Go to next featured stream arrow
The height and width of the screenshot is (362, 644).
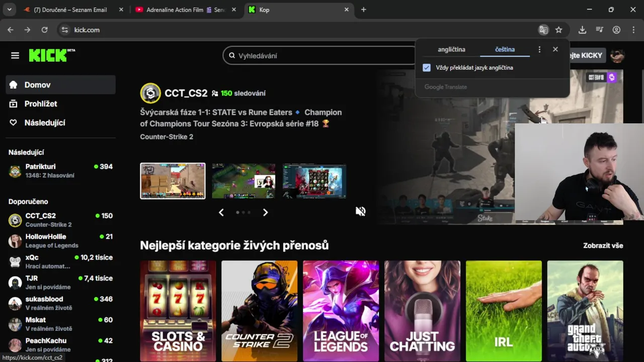[265, 212]
